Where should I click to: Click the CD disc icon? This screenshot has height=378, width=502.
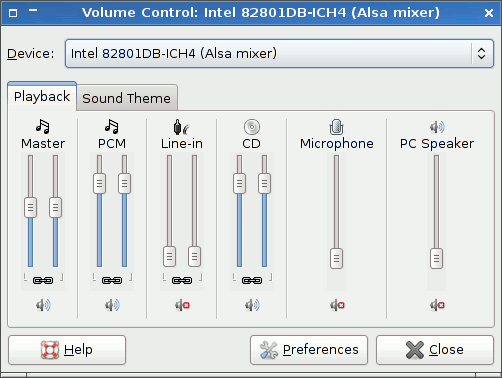(252, 127)
